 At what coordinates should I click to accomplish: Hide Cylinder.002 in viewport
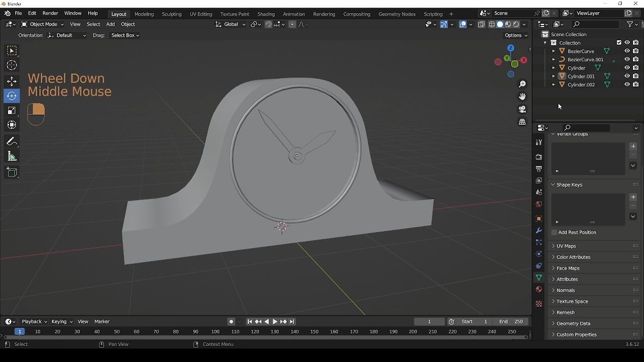(627, 84)
